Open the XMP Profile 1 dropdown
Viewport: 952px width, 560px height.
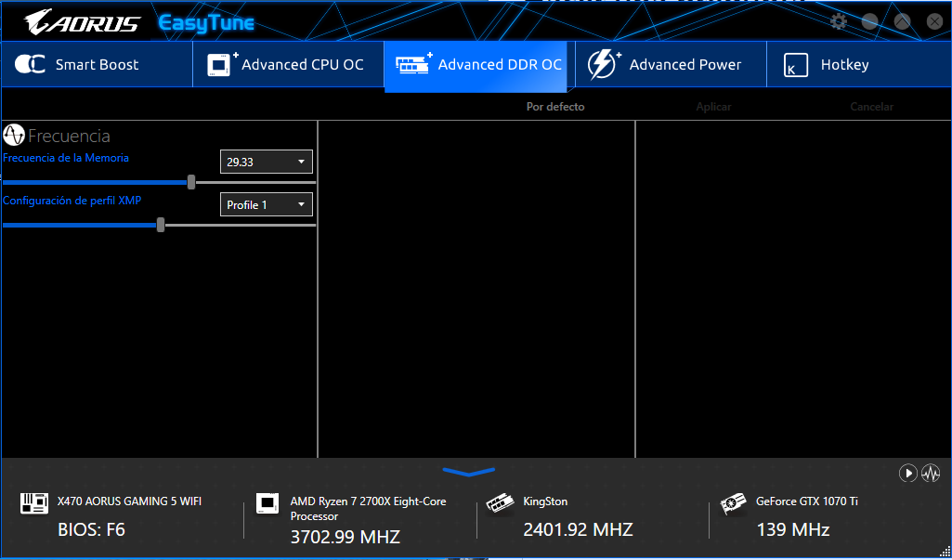click(266, 204)
